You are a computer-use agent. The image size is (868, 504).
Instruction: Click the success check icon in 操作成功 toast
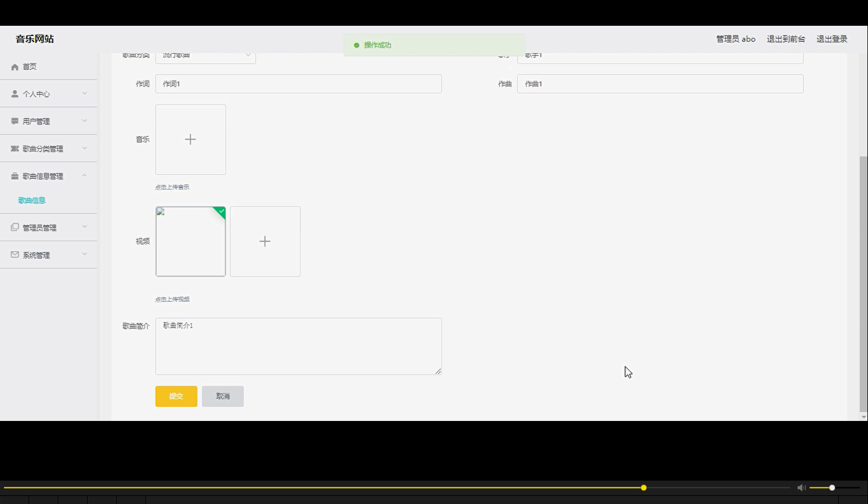pyautogui.click(x=357, y=45)
